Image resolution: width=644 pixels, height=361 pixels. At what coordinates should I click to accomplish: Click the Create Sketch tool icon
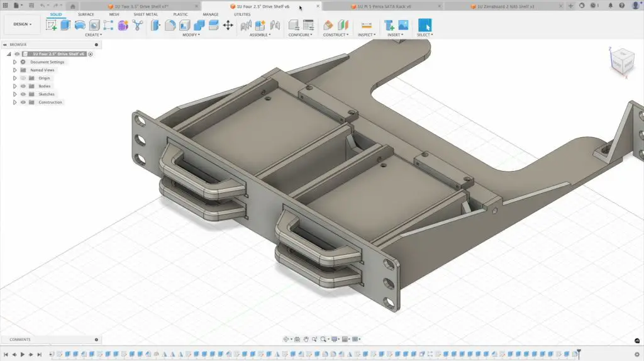[52, 25]
